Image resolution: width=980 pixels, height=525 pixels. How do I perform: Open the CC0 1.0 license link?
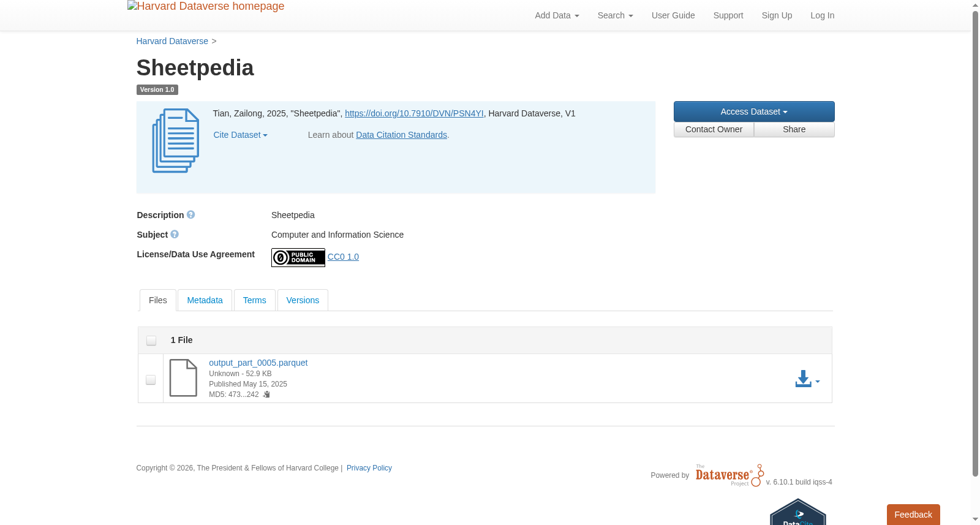click(x=343, y=257)
